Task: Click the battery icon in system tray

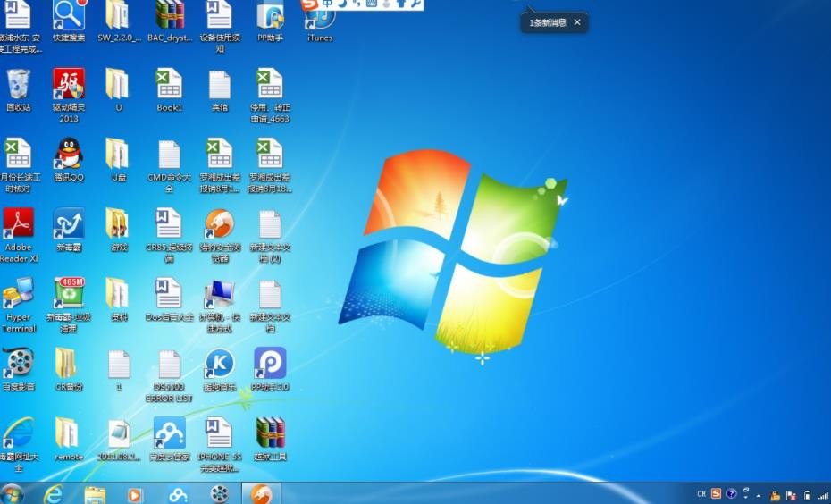Action: (x=807, y=496)
